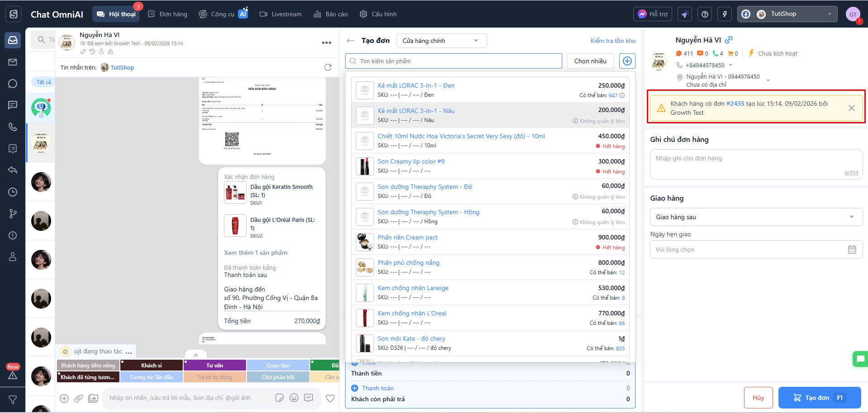
Task: Switch to the Báo cáo tab
Action: (331, 14)
